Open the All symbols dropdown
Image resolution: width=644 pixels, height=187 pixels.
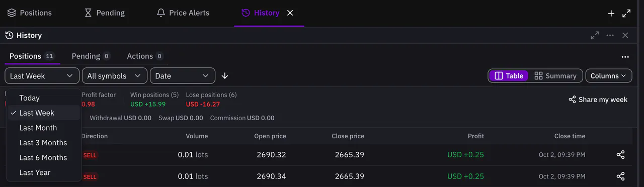click(x=115, y=76)
